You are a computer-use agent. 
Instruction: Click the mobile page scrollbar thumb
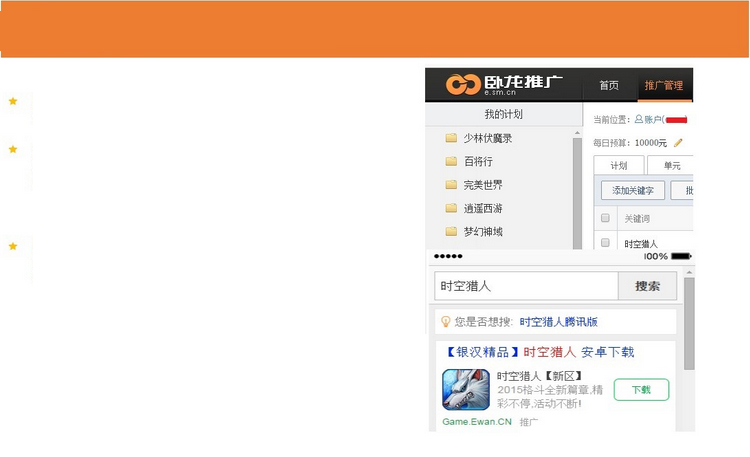pos(689,324)
